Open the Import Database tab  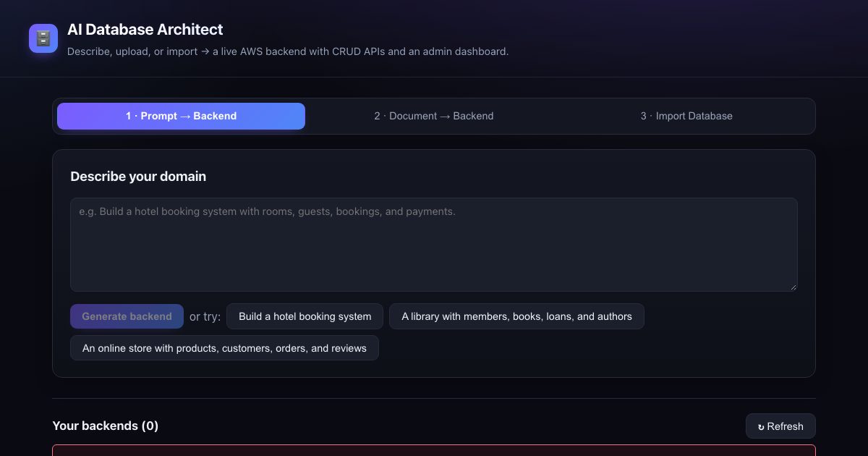click(x=686, y=116)
